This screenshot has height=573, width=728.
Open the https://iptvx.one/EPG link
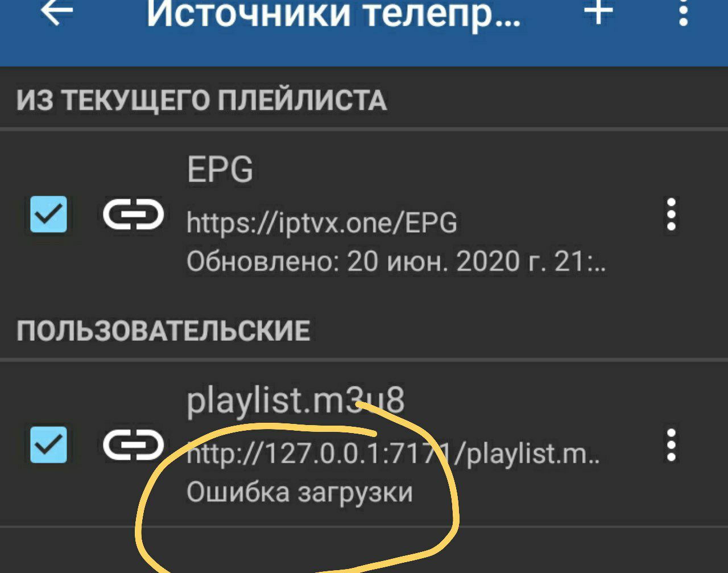tap(322, 223)
